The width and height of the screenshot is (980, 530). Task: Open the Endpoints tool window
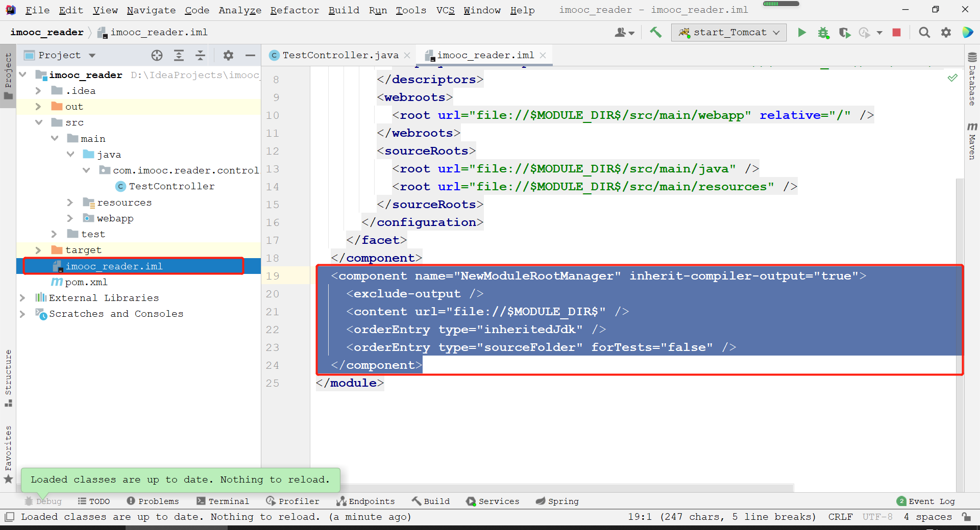[365, 501]
